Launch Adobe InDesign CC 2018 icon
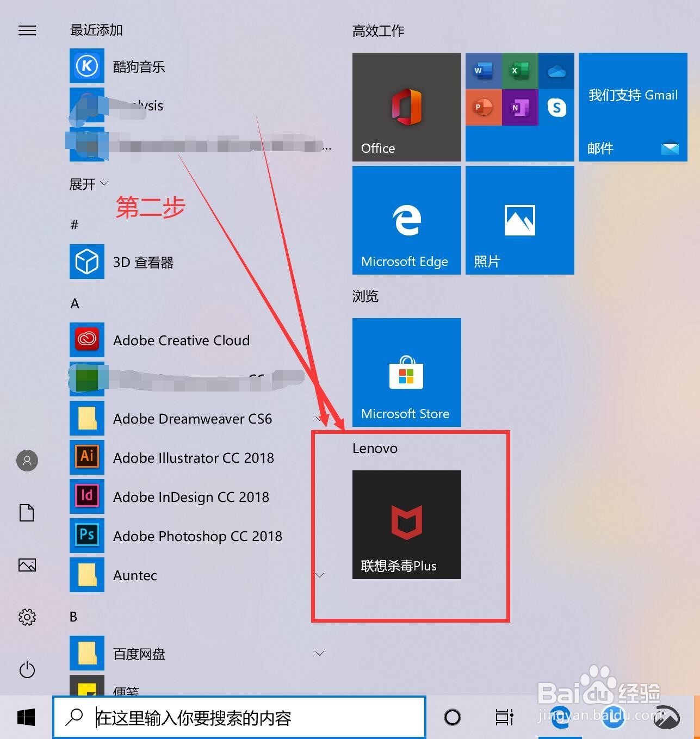 point(87,496)
